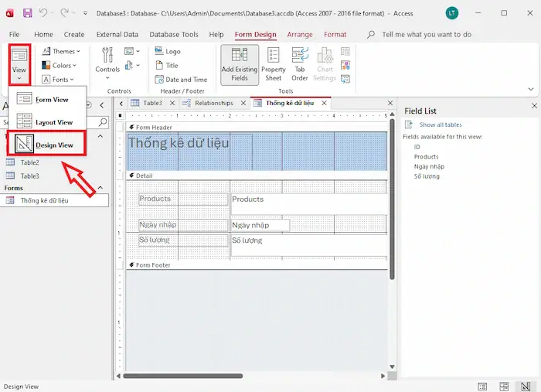Open the Arrange ribbon tab
541x392 pixels.
300,34
